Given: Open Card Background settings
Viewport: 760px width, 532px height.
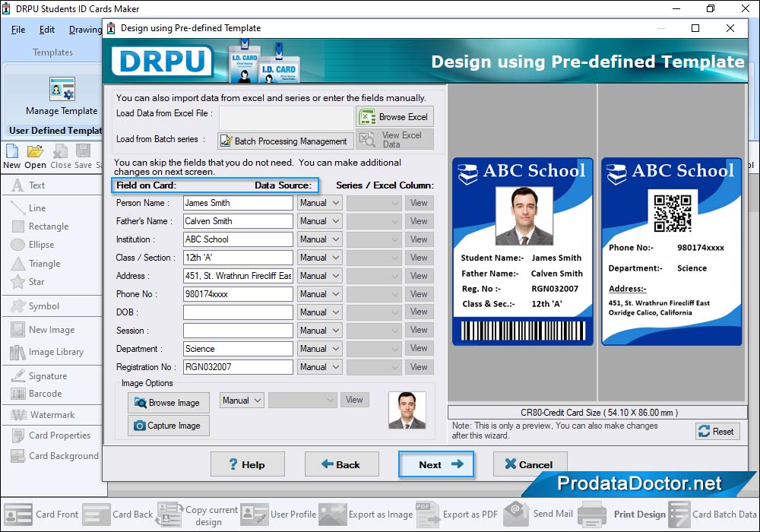Looking at the screenshot, I should 54,456.
